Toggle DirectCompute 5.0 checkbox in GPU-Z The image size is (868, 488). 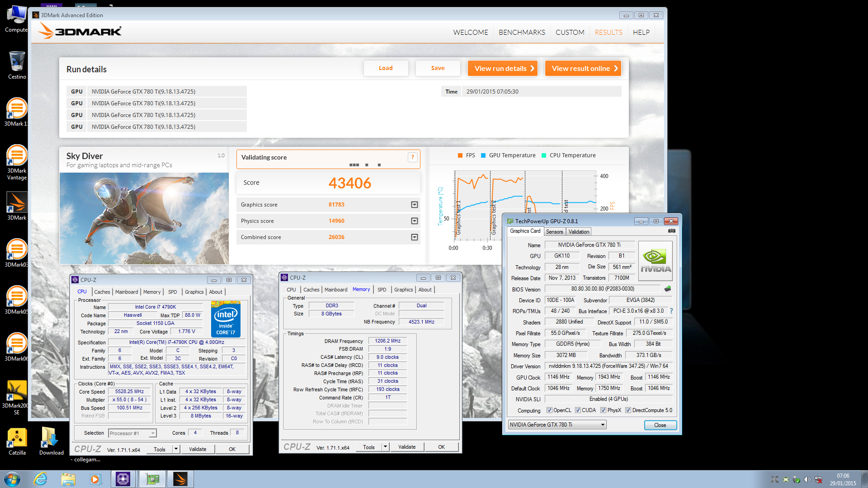628,410
